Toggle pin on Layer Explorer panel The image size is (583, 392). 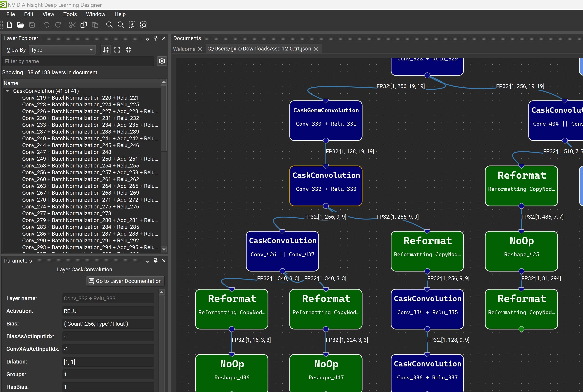point(155,38)
